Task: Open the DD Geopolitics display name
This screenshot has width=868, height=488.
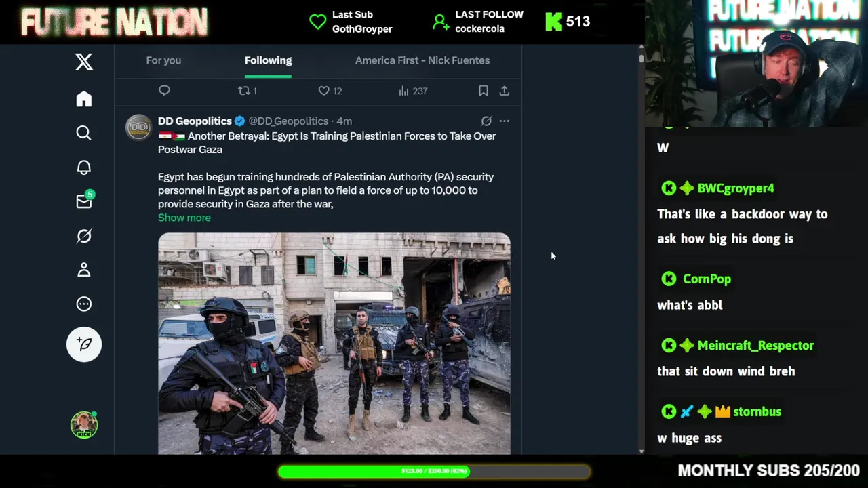Action: click(195, 121)
